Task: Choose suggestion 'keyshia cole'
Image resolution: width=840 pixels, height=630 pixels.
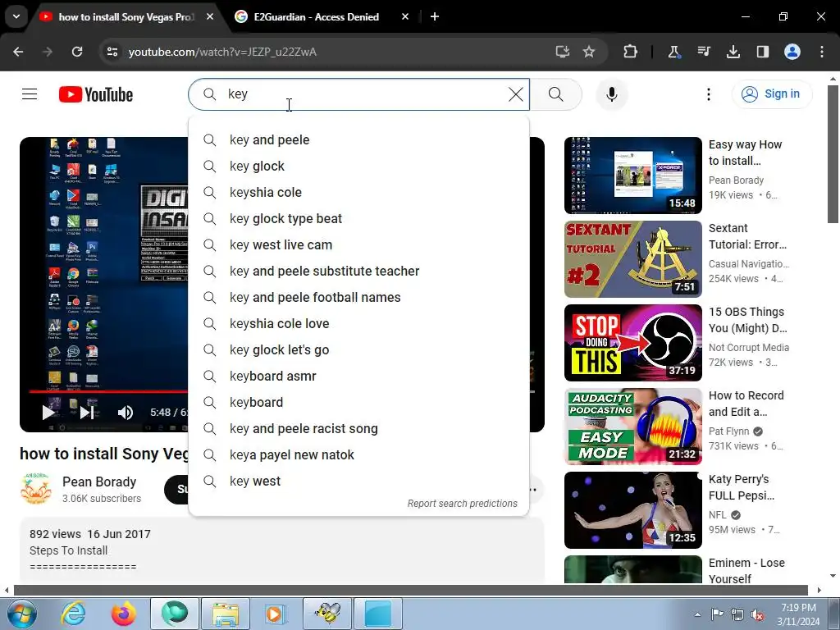Action: pyautogui.click(x=359, y=192)
